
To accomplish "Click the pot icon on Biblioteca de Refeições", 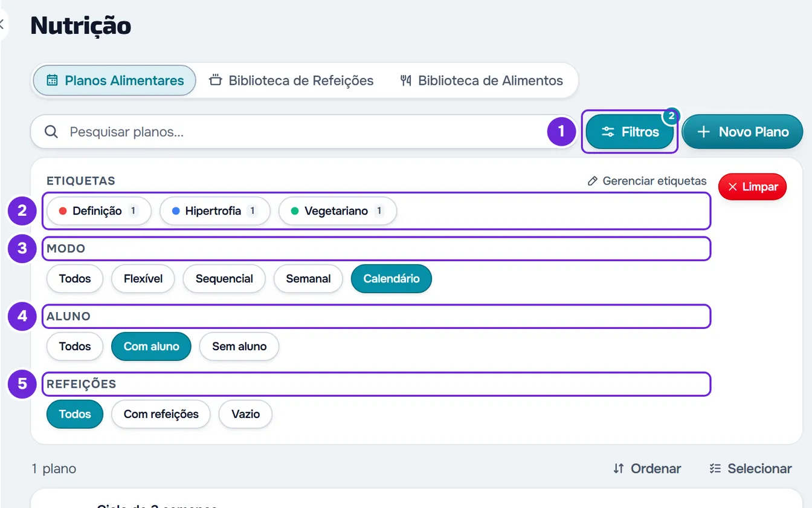I will pos(216,80).
